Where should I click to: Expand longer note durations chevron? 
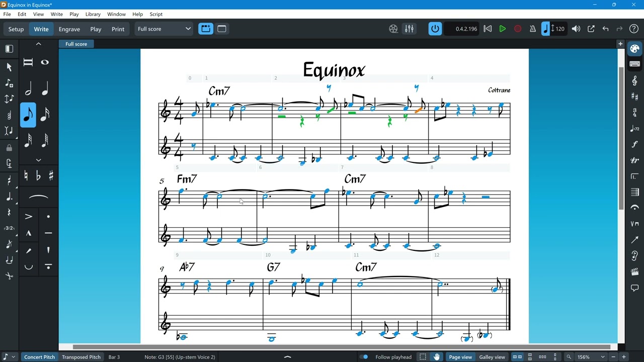(38, 44)
